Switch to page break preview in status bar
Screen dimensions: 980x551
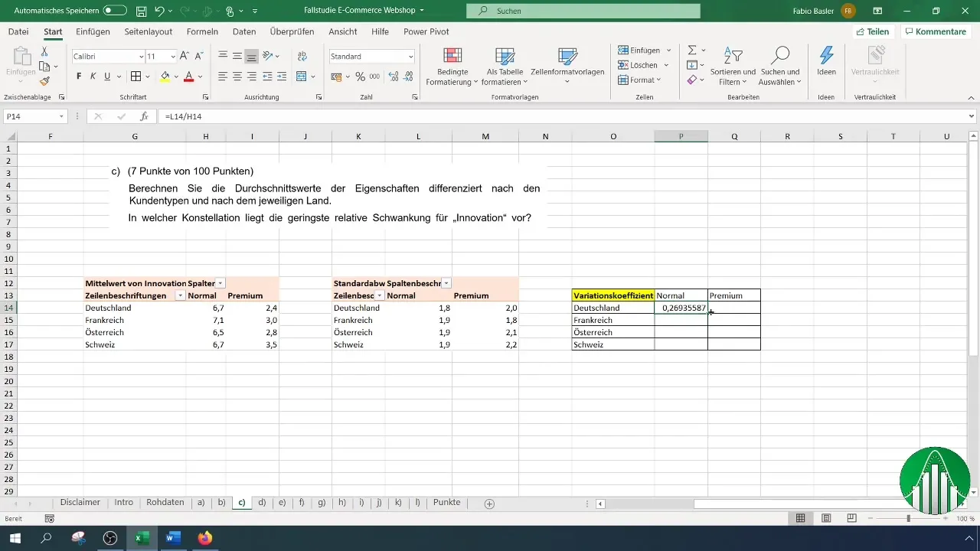click(x=851, y=518)
